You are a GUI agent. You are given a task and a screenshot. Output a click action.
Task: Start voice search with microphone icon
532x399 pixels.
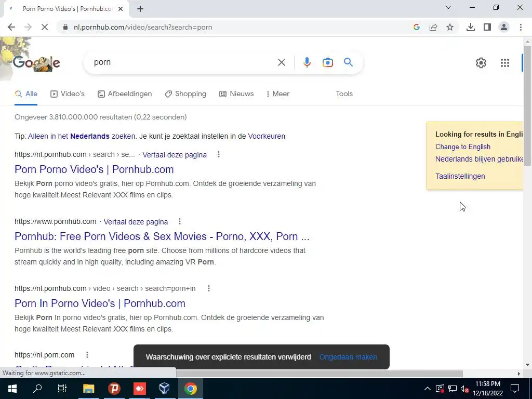tap(307, 62)
